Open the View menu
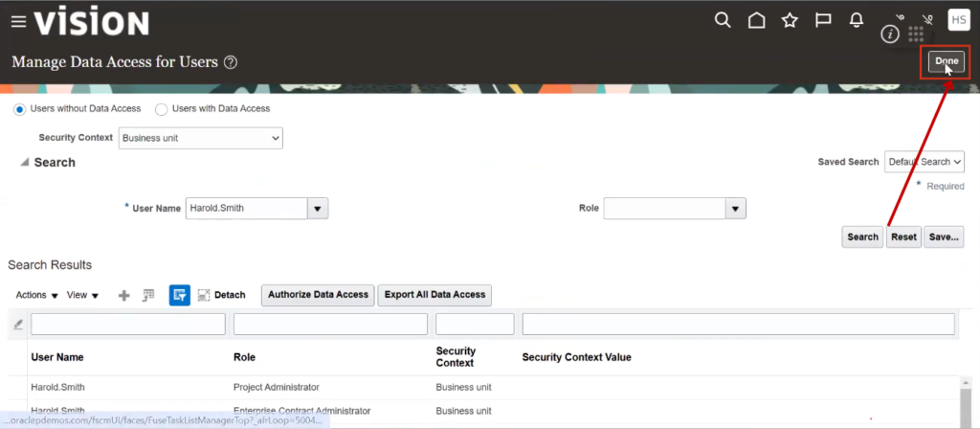This screenshot has width=980, height=429. 83,295
